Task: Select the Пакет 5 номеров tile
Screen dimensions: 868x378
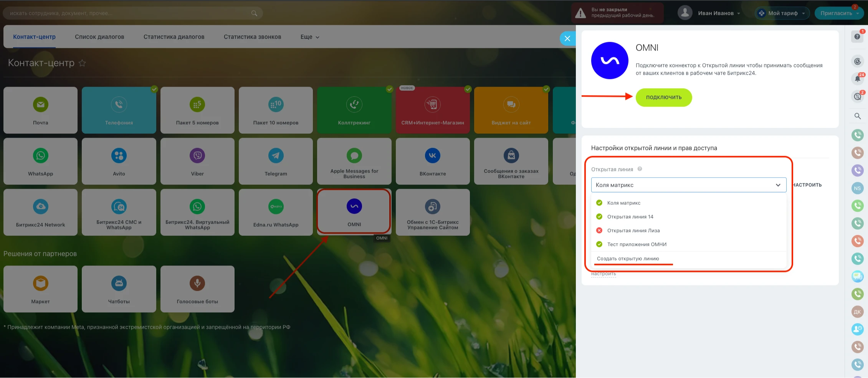Action: 197,110
